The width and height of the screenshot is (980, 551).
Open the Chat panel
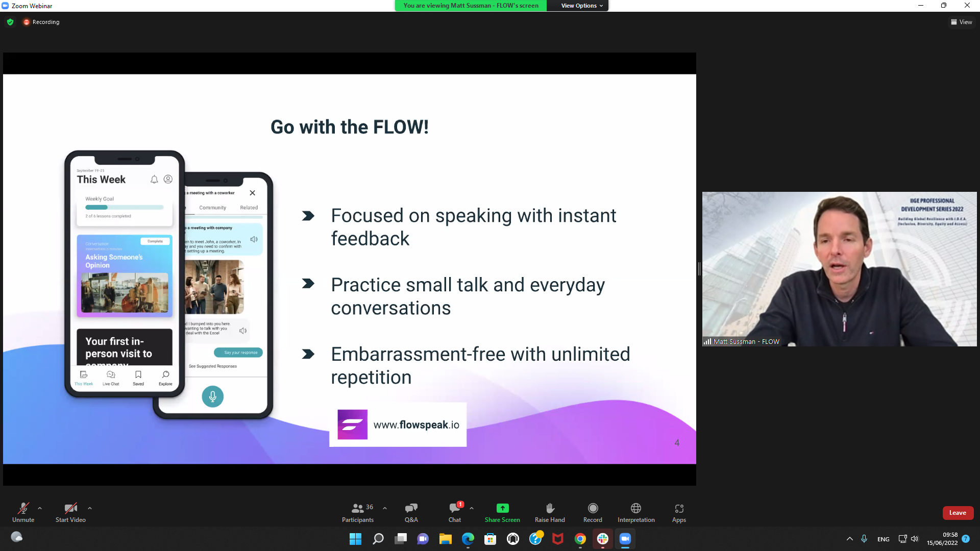(x=455, y=512)
